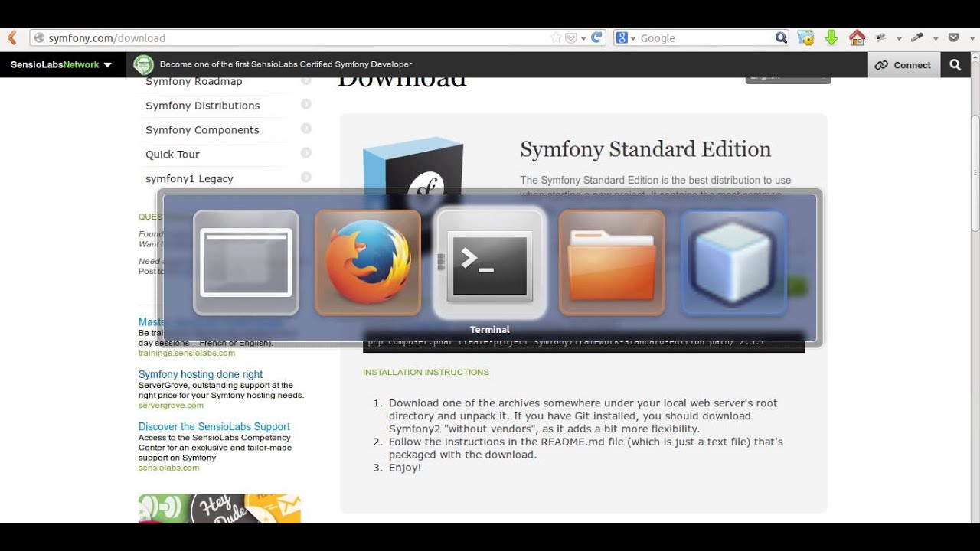Open Firebug with the bug icon
The width and height of the screenshot is (980, 551).
[x=881, y=37]
